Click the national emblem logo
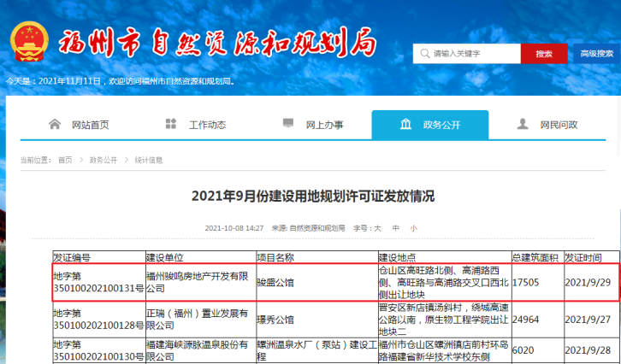Image resolution: width=621 pixels, height=364 pixels. (x=29, y=42)
